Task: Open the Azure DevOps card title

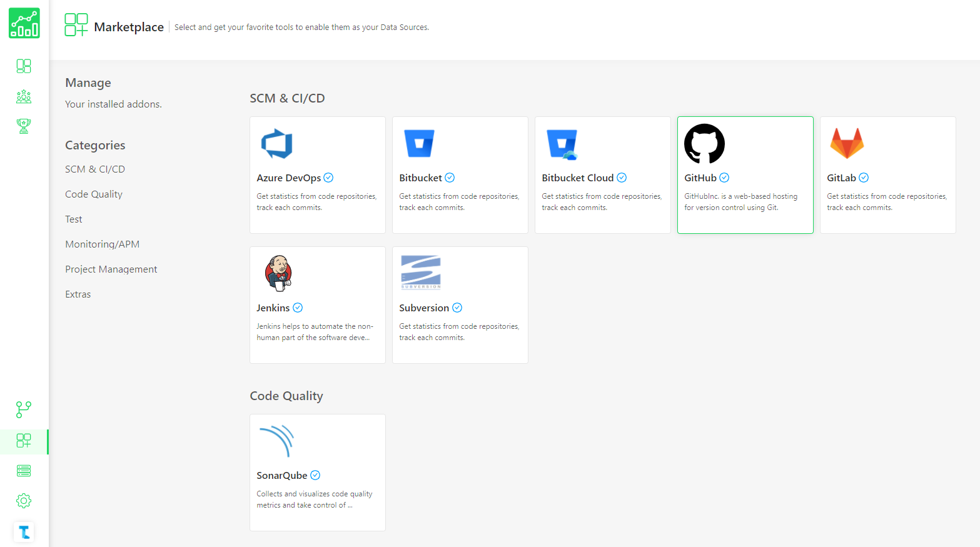Action: (289, 178)
